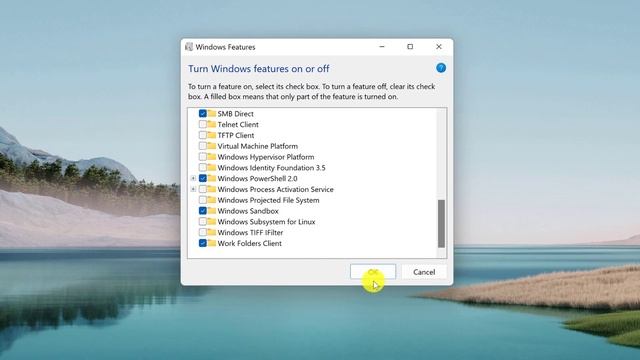The image size is (640, 360).
Task: Check the Virtual Machine Platform box
Action: pos(202,146)
